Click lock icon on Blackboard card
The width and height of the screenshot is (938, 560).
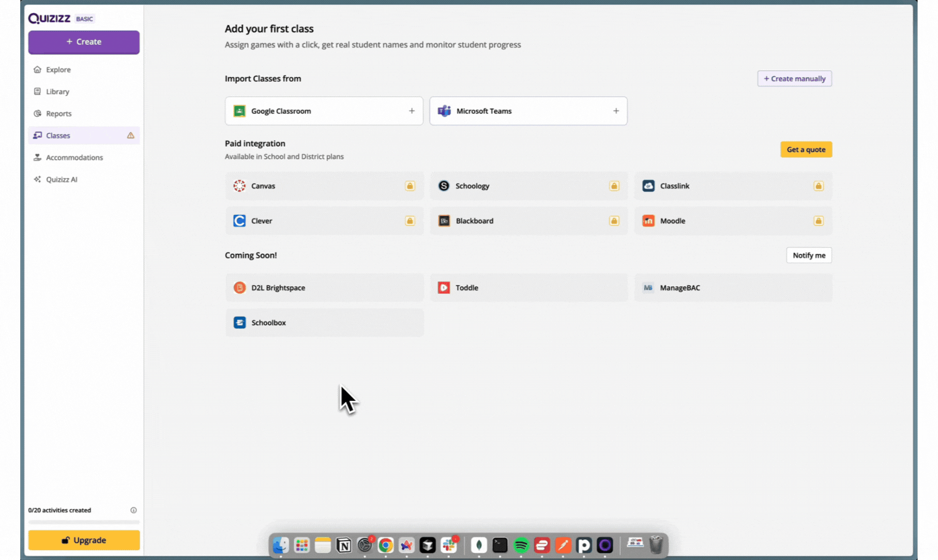coord(614,221)
